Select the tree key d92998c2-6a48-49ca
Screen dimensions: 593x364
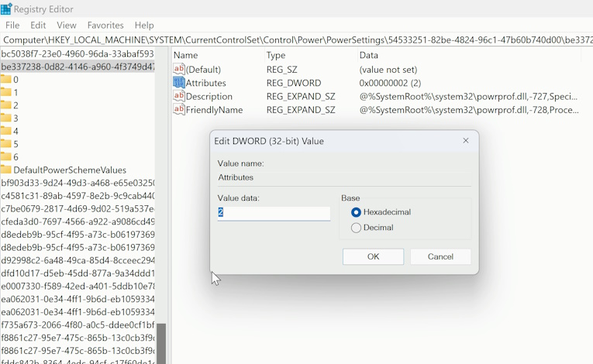(78, 260)
